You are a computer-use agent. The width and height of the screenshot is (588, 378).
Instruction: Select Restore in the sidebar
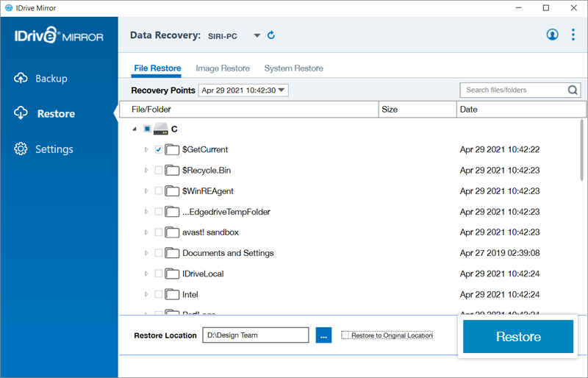click(x=45, y=113)
